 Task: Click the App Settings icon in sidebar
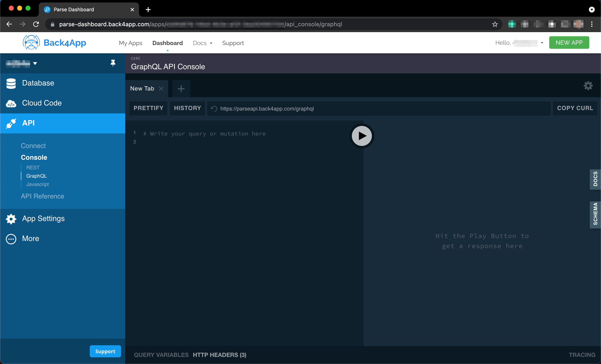pos(12,219)
